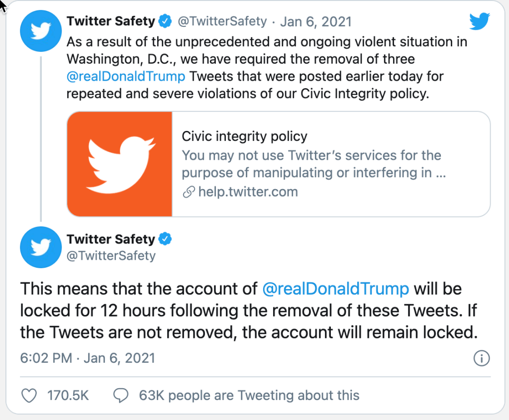This screenshot has width=509, height=420.
Task: Click the Twitter bird logo in the top right
Action: pyautogui.click(x=480, y=21)
